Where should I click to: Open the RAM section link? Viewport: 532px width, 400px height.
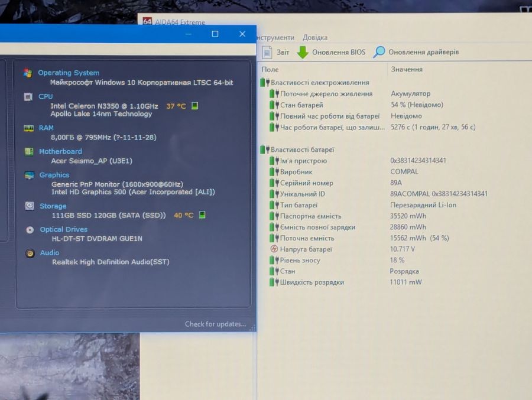pyautogui.click(x=46, y=128)
